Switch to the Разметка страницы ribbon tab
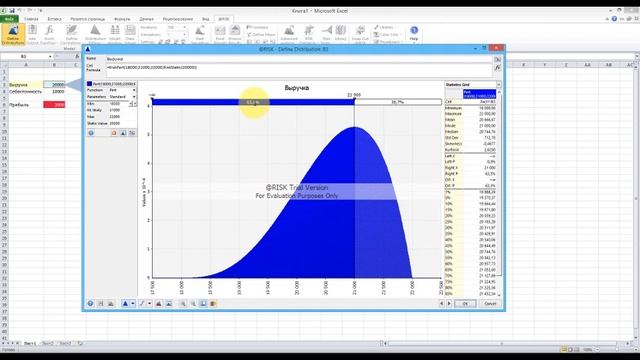This screenshot has height=360, width=640. pyautogui.click(x=87, y=19)
